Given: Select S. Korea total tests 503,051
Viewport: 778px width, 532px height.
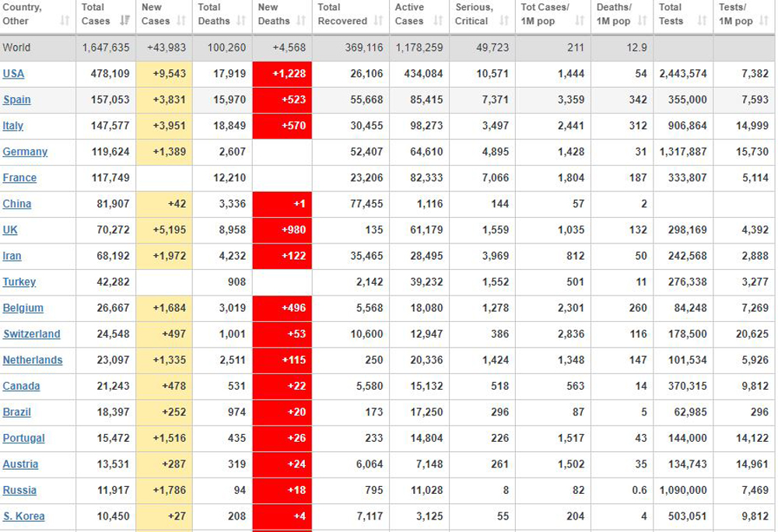Looking at the screenshot, I should (x=687, y=516).
